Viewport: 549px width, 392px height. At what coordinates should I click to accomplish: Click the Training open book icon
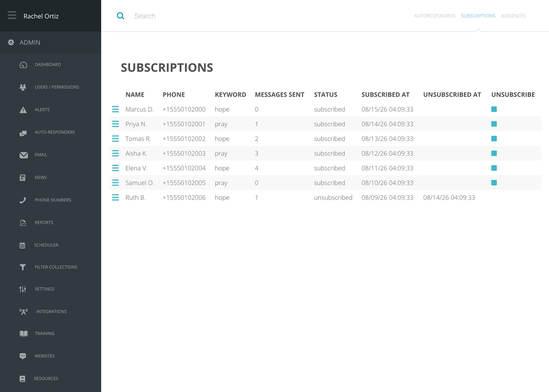tap(24, 334)
